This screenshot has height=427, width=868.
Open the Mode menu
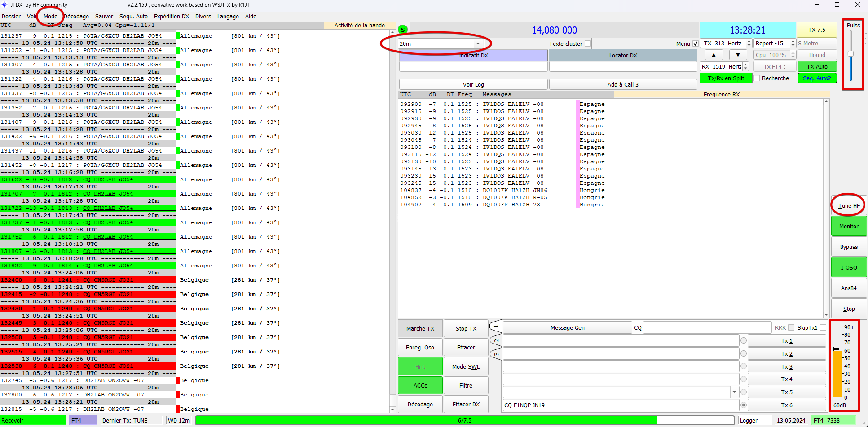tap(50, 16)
